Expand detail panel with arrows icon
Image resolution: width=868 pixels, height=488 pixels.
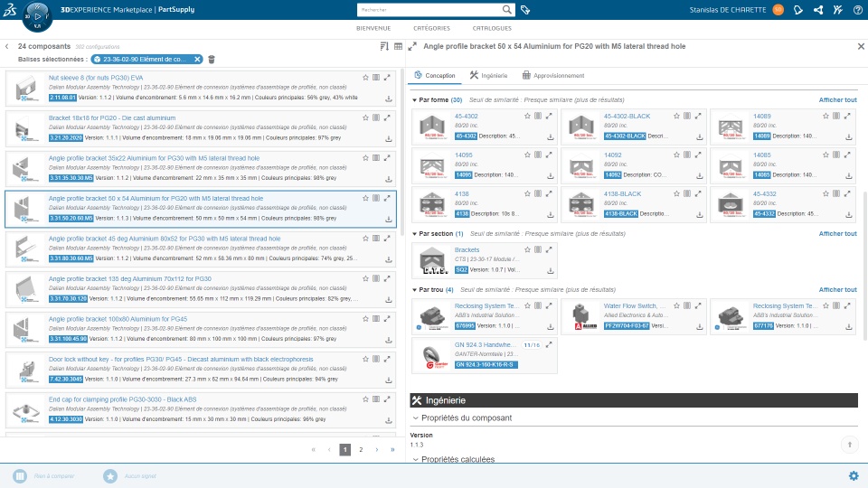tap(412, 47)
